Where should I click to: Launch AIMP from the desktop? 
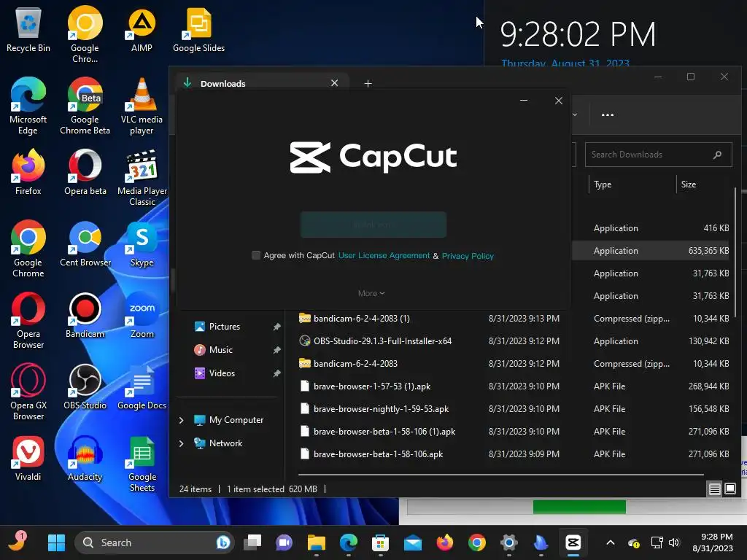pyautogui.click(x=142, y=29)
